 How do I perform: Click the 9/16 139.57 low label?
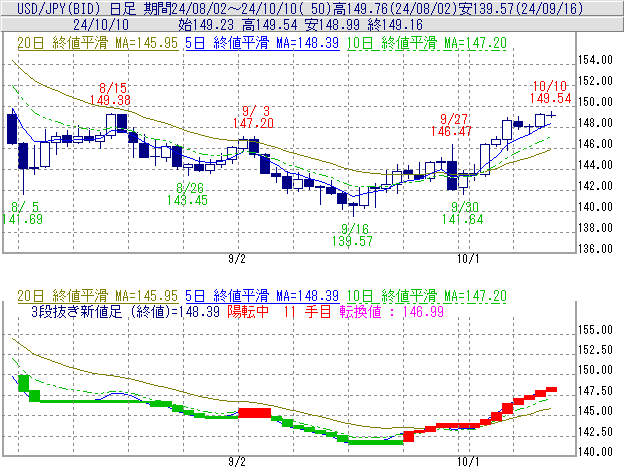353,235
